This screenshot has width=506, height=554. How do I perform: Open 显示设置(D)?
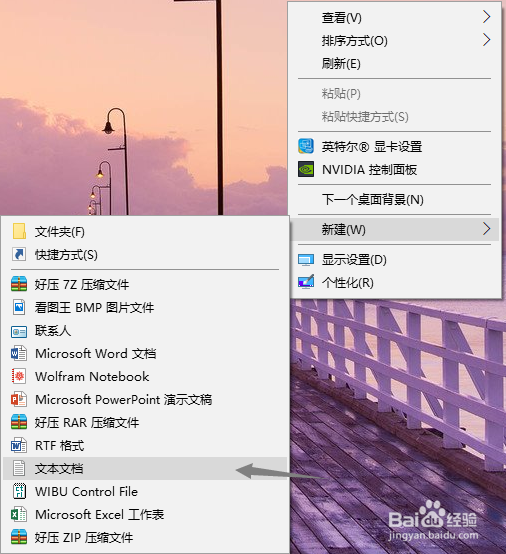(x=394, y=260)
